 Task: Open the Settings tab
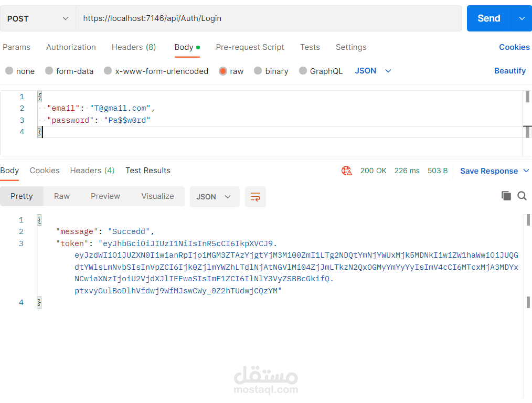click(x=351, y=47)
